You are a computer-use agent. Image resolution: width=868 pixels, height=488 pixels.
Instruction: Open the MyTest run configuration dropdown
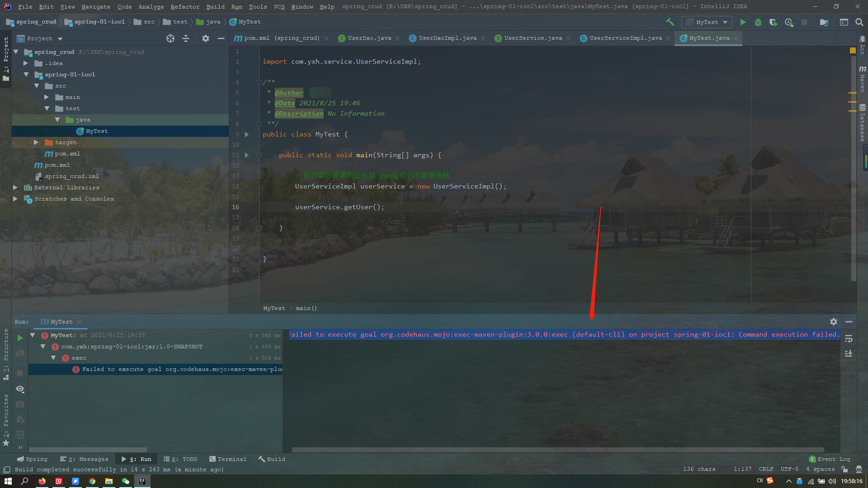tap(707, 22)
